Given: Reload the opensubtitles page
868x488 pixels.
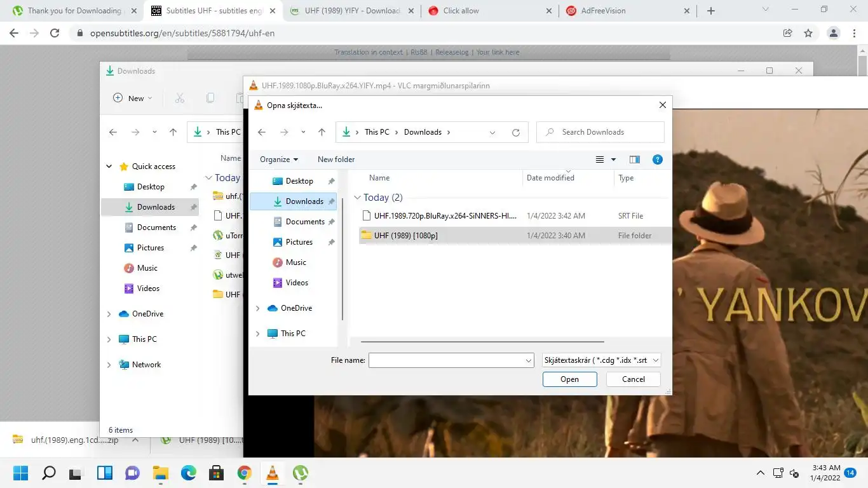Looking at the screenshot, I should pos(55,33).
